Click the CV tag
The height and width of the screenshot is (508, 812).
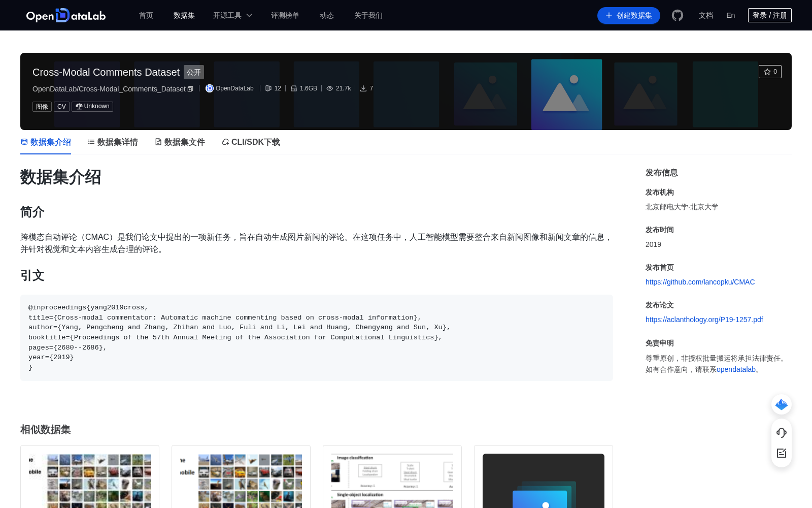(61, 107)
